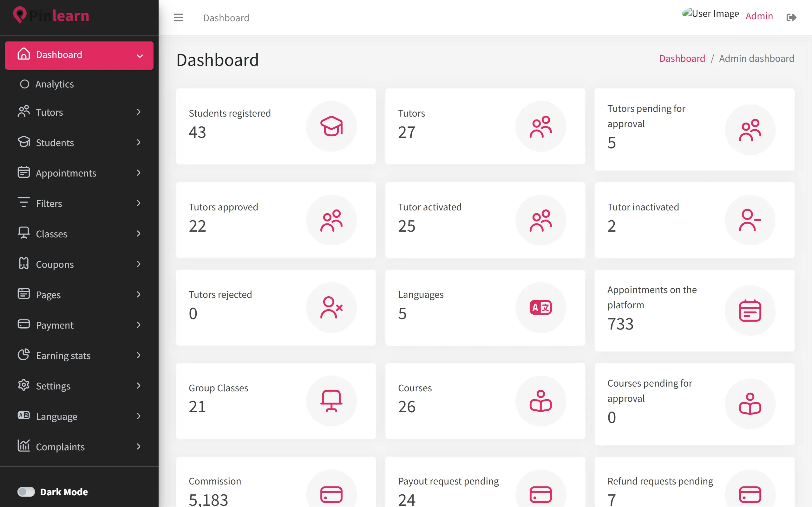Click the Tutors pending for approval card
This screenshot has height=507, width=812.
[x=694, y=129]
